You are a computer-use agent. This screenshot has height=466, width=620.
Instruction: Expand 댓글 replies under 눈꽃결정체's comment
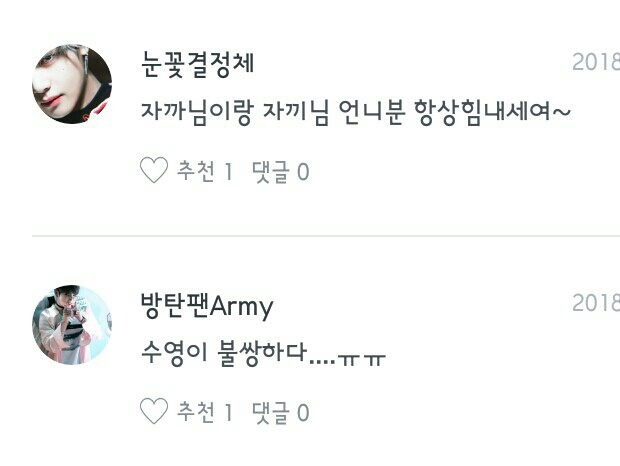271,172
